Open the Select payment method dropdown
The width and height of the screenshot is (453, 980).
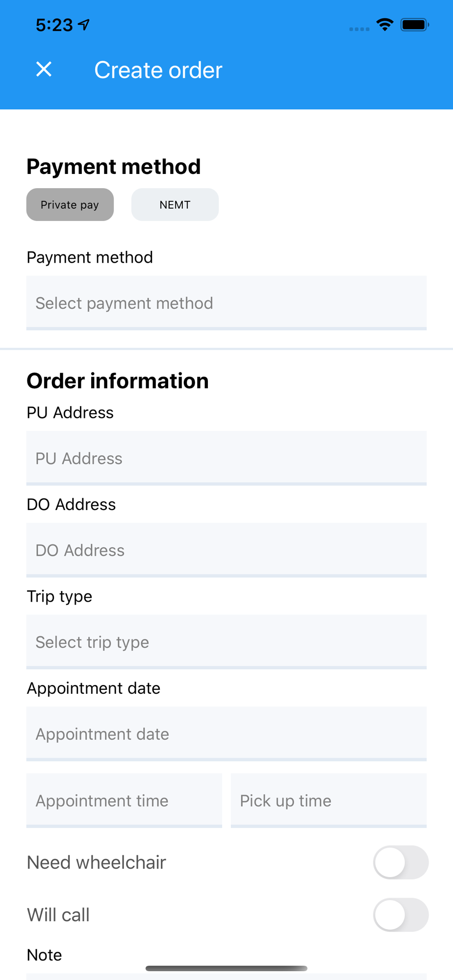(226, 303)
